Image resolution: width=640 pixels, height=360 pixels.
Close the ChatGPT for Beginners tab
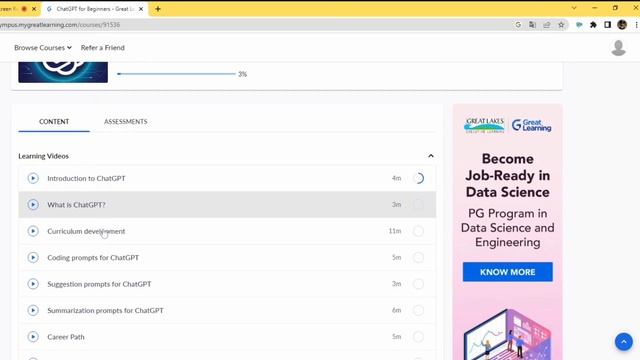click(x=141, y=9)
